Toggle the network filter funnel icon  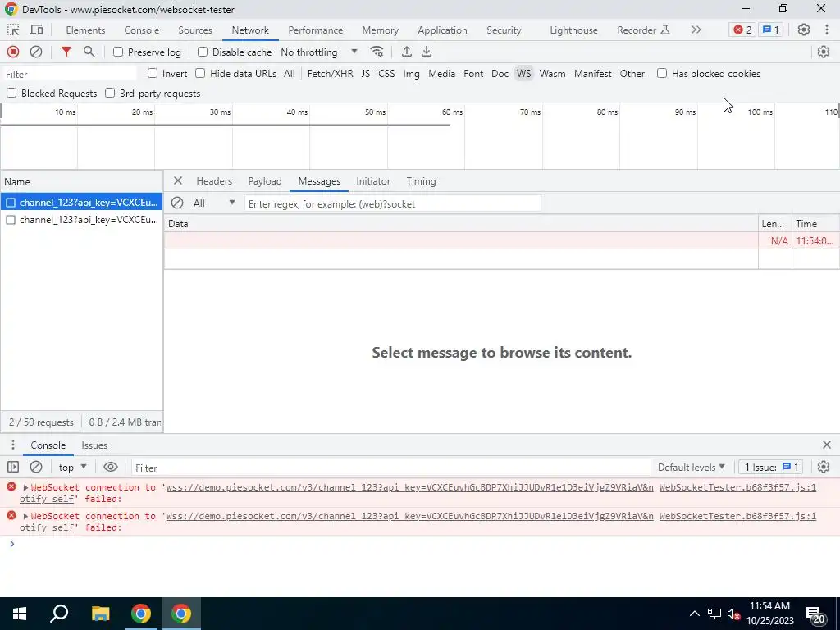pos(66,52)
